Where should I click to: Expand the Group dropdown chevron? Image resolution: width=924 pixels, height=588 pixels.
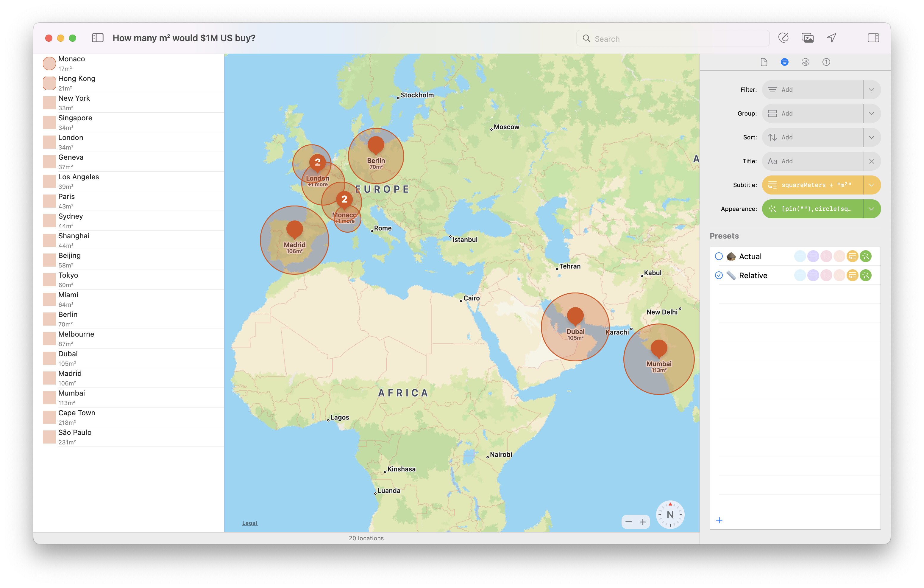871,113
